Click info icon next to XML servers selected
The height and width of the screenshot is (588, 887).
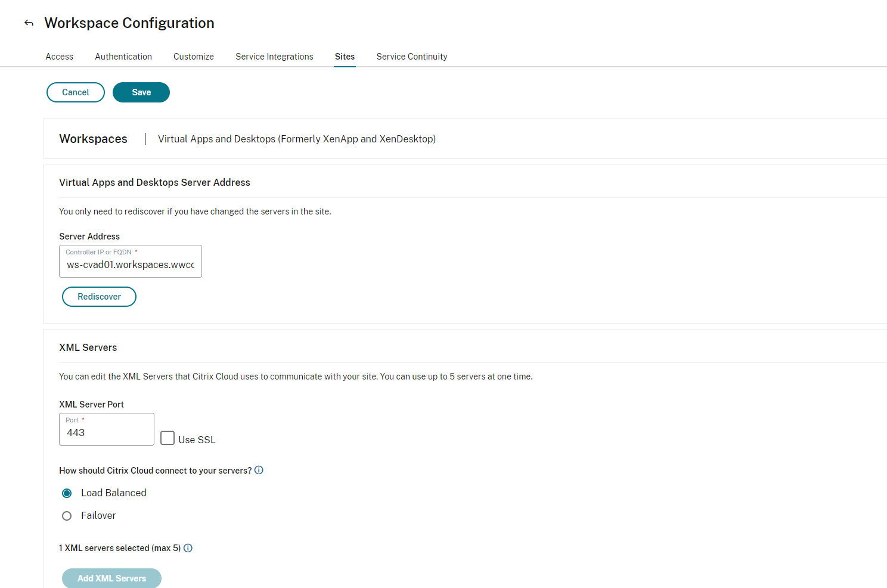point(188,548)
